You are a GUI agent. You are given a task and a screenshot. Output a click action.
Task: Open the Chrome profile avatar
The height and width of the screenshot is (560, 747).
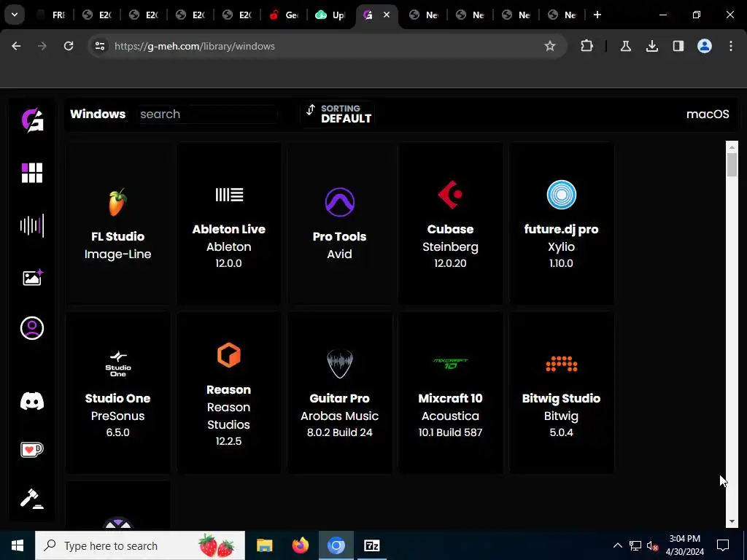pos(705,46)
